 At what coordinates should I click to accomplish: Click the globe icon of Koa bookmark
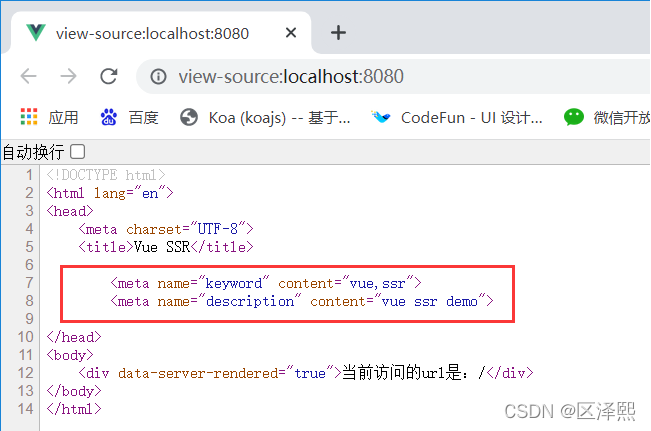click(x=189, y=117)
